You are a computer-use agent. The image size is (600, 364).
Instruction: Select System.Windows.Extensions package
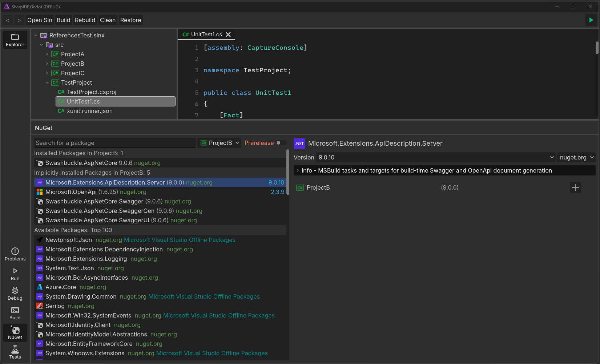click(160, 353)
